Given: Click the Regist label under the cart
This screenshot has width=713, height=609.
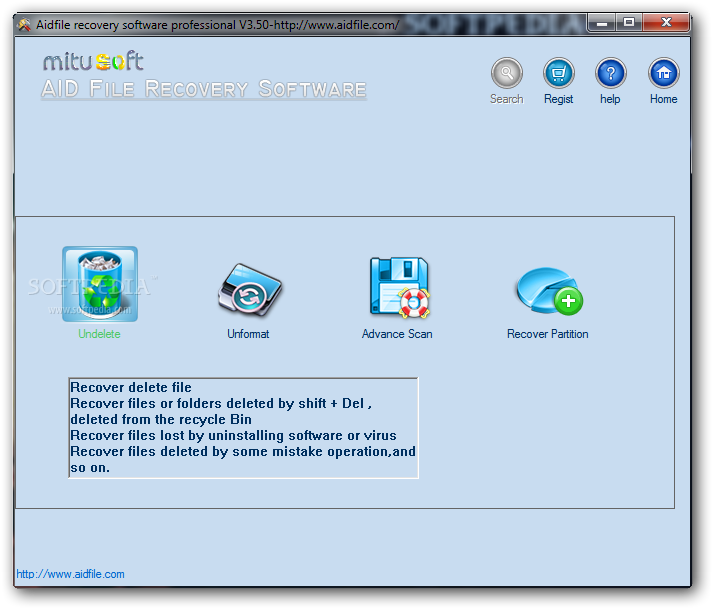Looking at the screenshot, I should click(x=558, y=99).
